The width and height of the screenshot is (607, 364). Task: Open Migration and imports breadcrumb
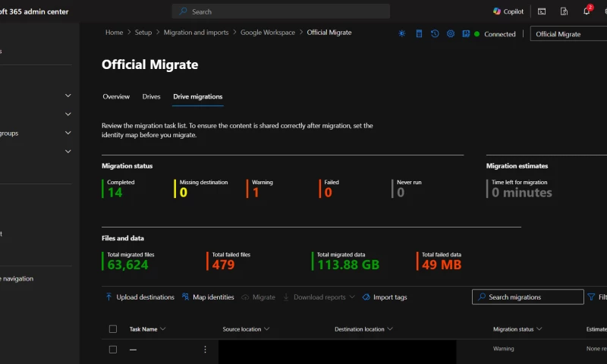pos(197,33)
